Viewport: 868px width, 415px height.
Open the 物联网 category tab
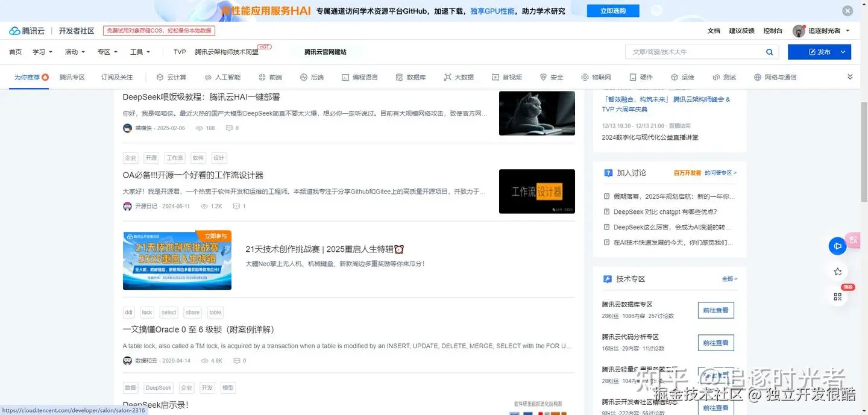[x=596, y=77]
